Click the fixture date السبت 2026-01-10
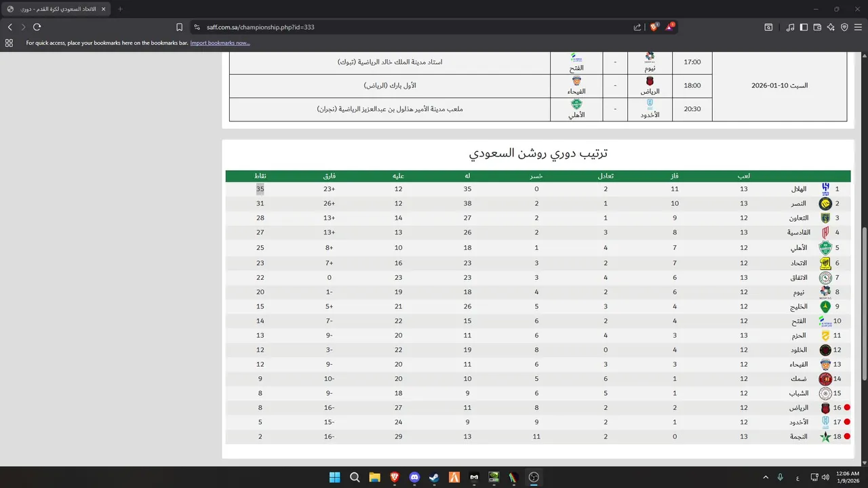Image resolution: width=868 pixels, height=488 pixels. (x=780, y=86)
